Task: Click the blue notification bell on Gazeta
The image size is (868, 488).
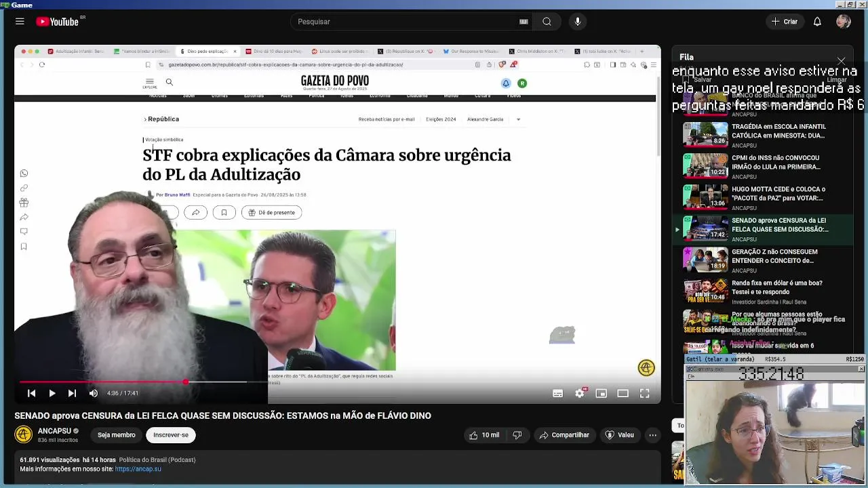Action: (x=506, y=83)
